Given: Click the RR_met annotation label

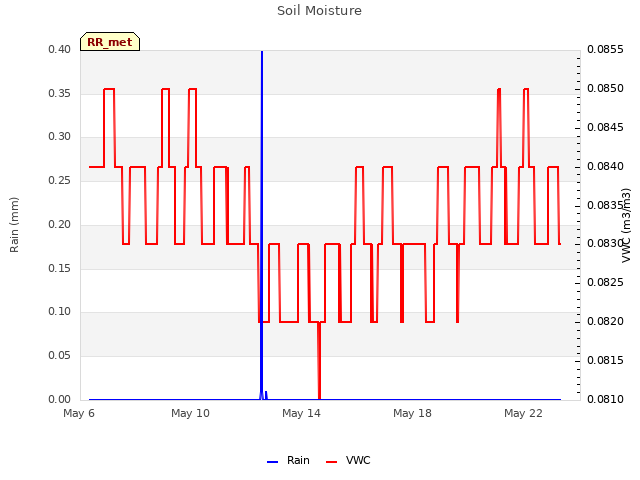Looking at the screenshot, I should point(110,42).
